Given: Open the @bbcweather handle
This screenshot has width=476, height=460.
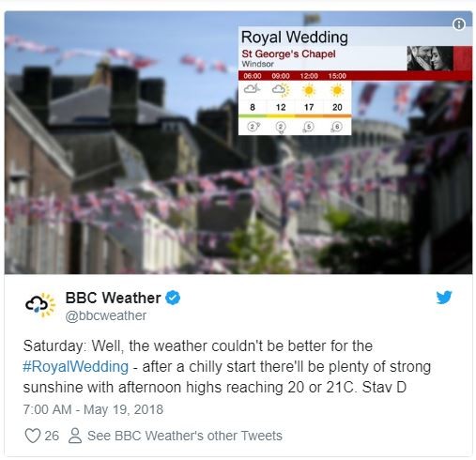Looking at the screenshot, I should click(105, 315).
